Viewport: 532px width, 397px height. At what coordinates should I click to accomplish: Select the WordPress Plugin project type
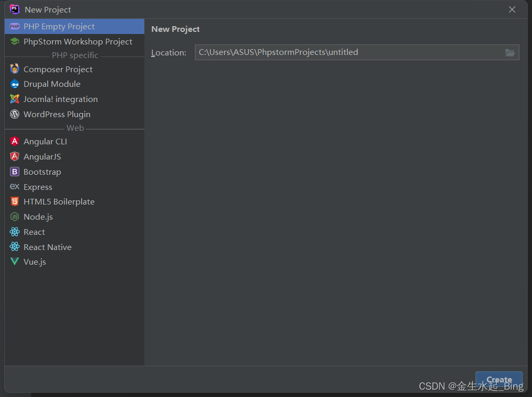(x=57, y=114)
